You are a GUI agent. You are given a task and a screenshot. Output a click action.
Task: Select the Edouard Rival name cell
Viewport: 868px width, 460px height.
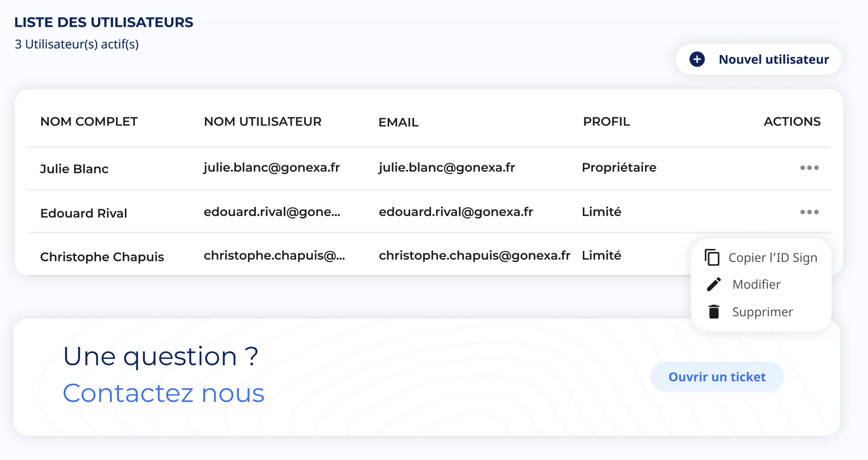(84, 213)
